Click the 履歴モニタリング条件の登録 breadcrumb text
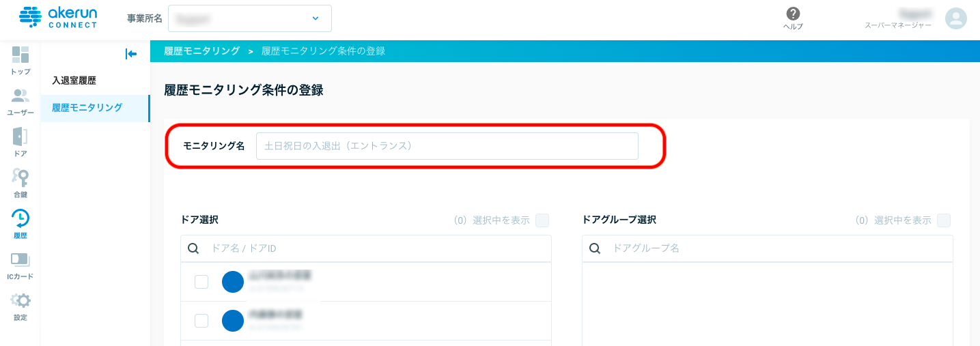Image resolution: width=980 pixels, height=346 pixels. click(x=323, y=51)
